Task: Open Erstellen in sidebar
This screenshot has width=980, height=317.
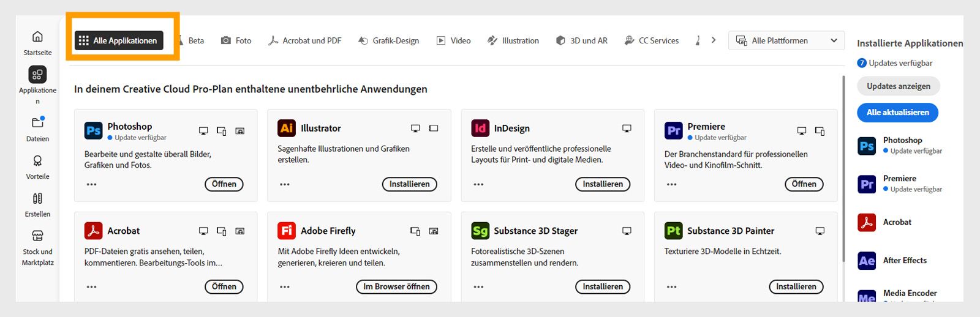Action: click(37, 204)
